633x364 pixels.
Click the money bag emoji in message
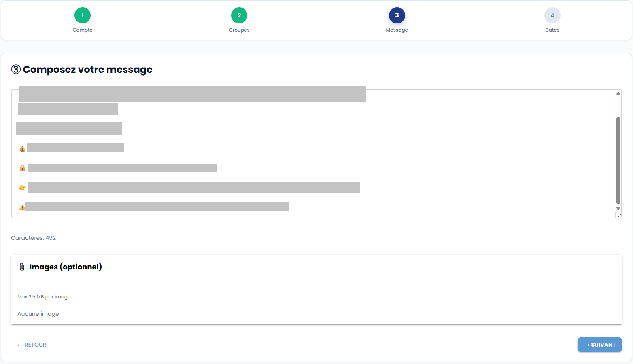[23, 148]
